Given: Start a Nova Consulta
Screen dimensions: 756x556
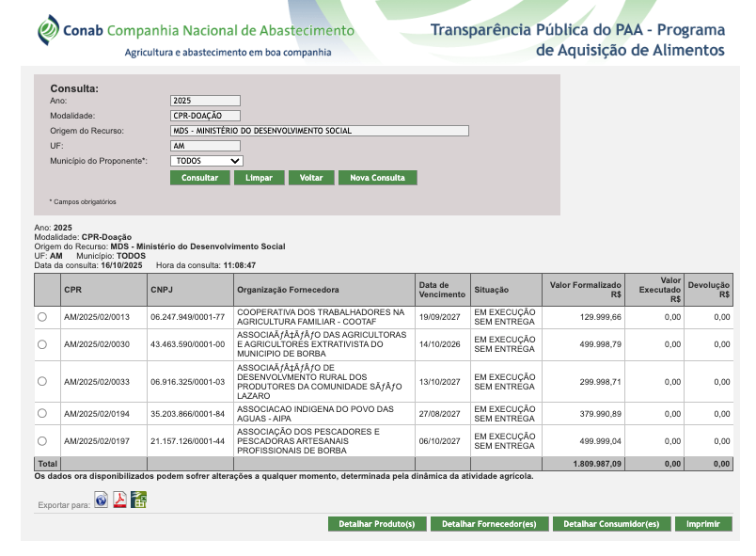Looking at the screenshot, I should click(377, 178).
